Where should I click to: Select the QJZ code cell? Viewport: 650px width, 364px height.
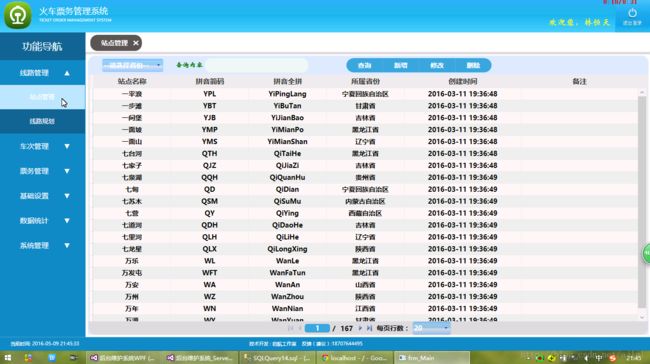(x=209, y=165)
